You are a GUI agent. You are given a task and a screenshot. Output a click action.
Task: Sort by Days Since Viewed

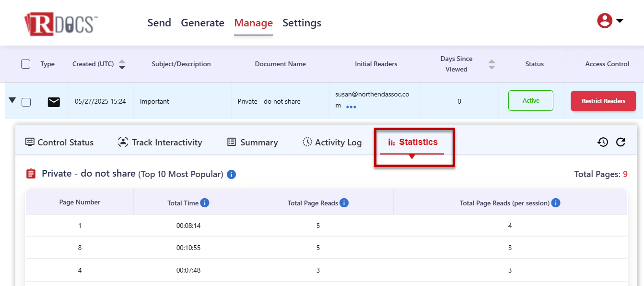492,64
